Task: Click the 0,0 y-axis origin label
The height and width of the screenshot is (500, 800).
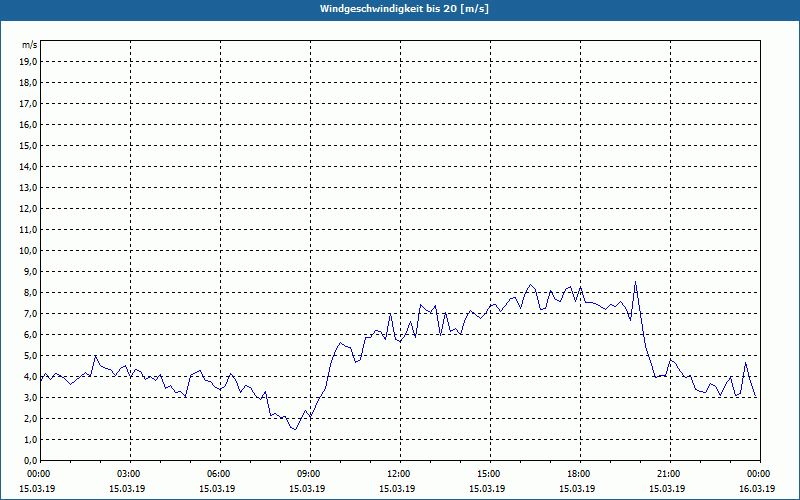Action: [x=30, y=461]
